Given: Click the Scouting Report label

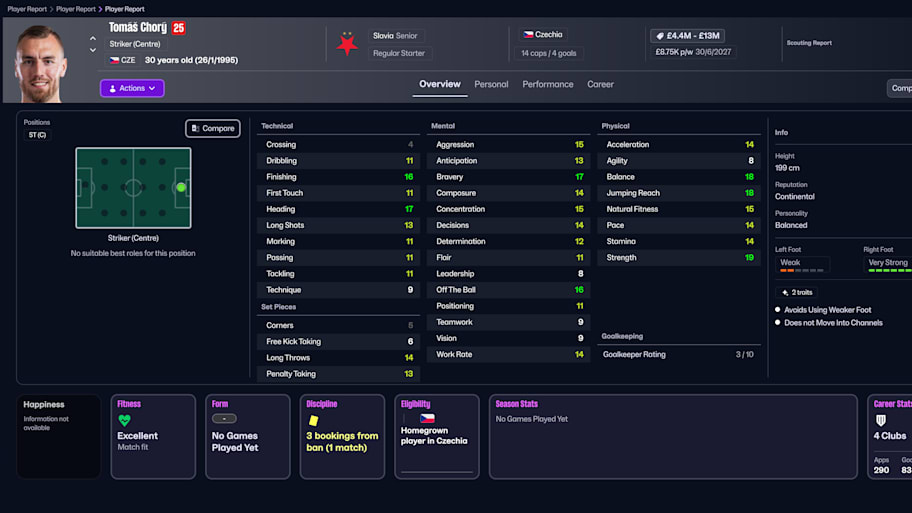Looking at the screenshot, I should 809,43.
